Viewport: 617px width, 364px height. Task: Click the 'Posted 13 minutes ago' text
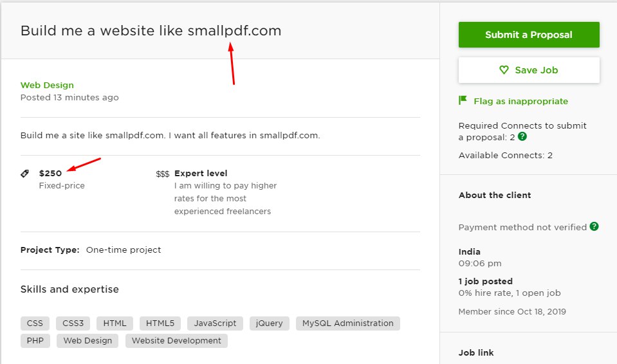[69, 97]
